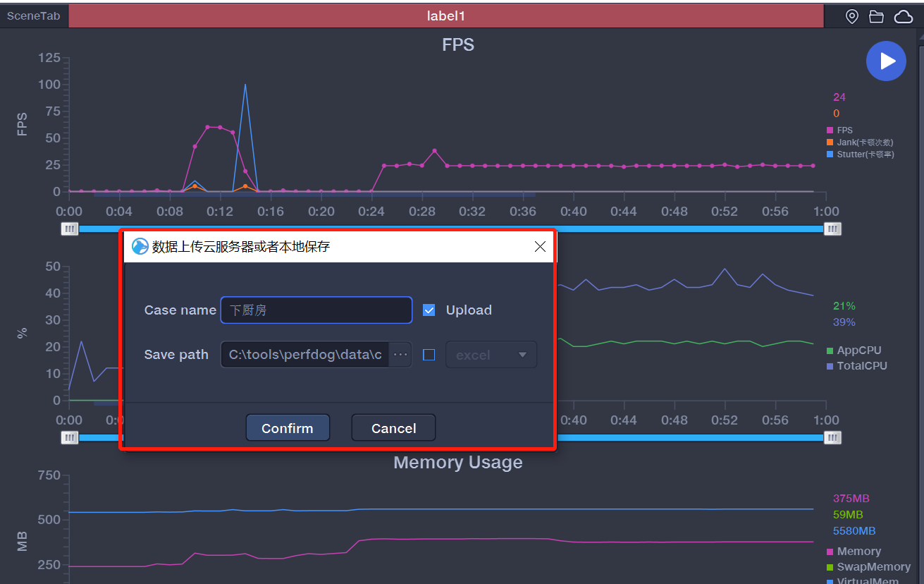Click inside the Case name input field

tap(315, 310)
